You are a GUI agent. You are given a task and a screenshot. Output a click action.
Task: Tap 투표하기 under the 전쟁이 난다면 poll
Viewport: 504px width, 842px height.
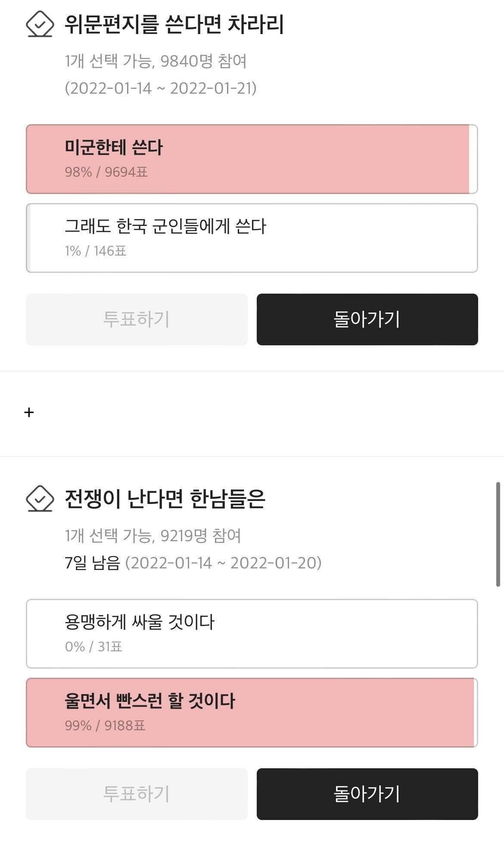point(137,794)
